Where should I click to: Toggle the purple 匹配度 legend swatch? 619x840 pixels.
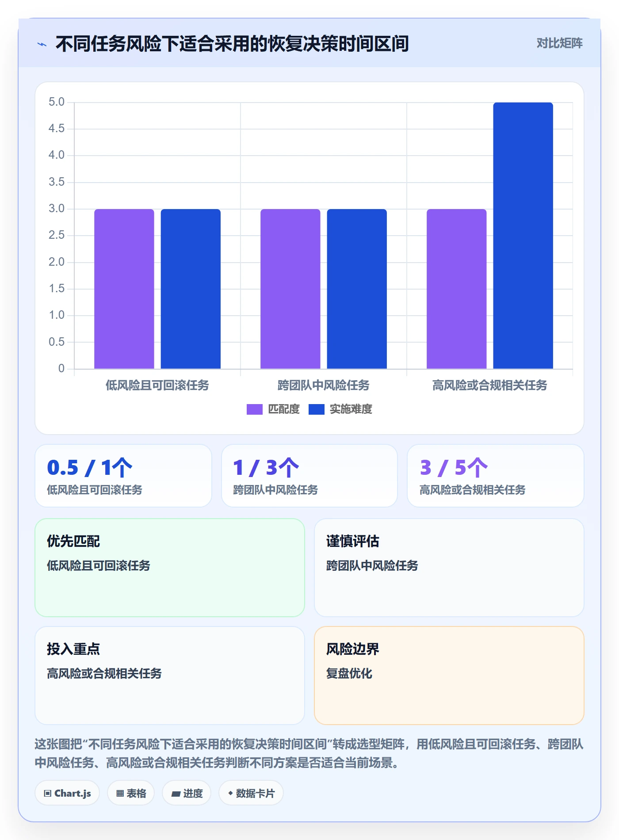254,409
